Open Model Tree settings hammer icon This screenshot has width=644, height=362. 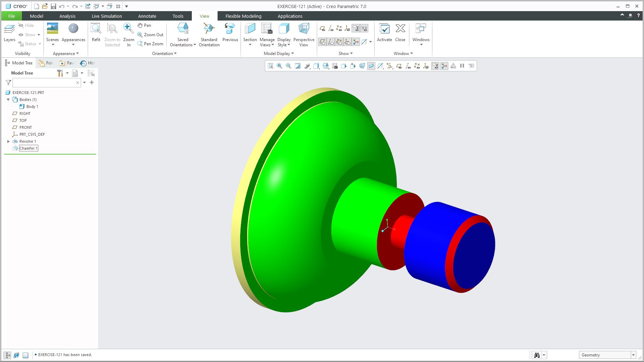pyautogui.click(x=60, y=73)
